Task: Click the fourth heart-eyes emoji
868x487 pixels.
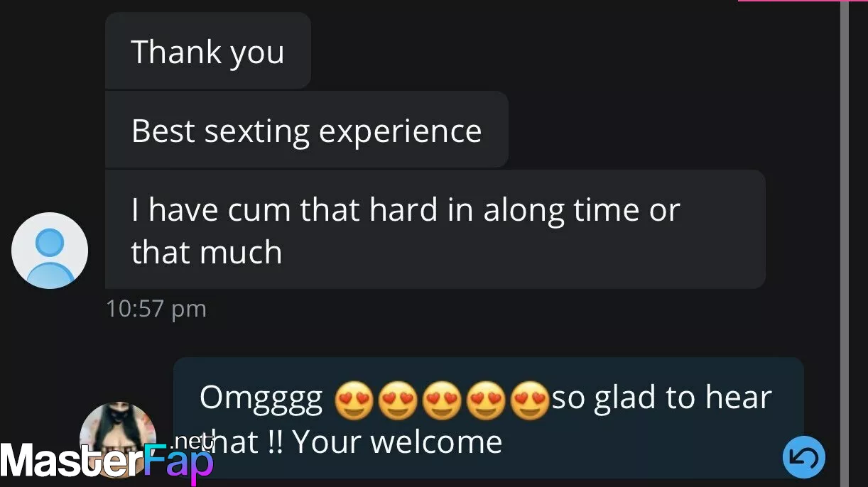Action: coord(486,400)
